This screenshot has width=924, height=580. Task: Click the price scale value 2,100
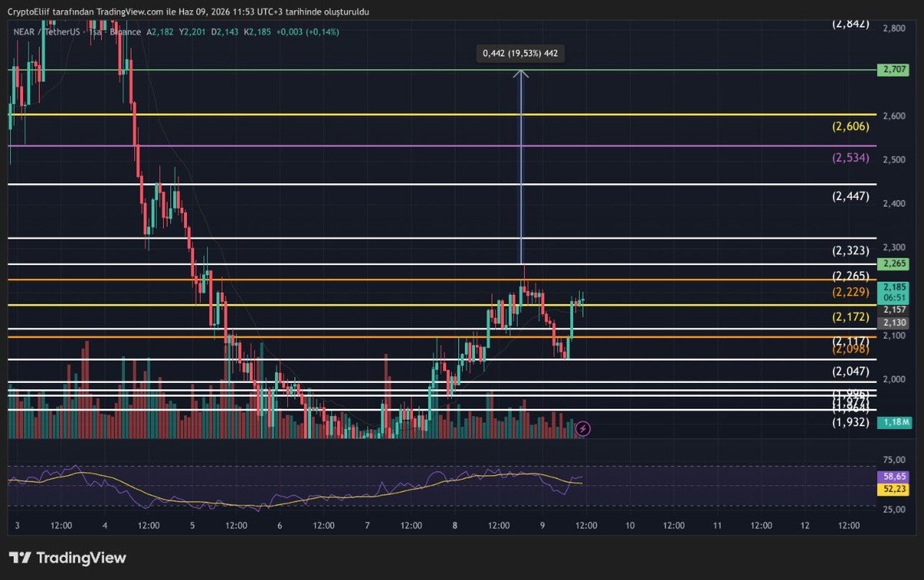(x=893, y=336)
